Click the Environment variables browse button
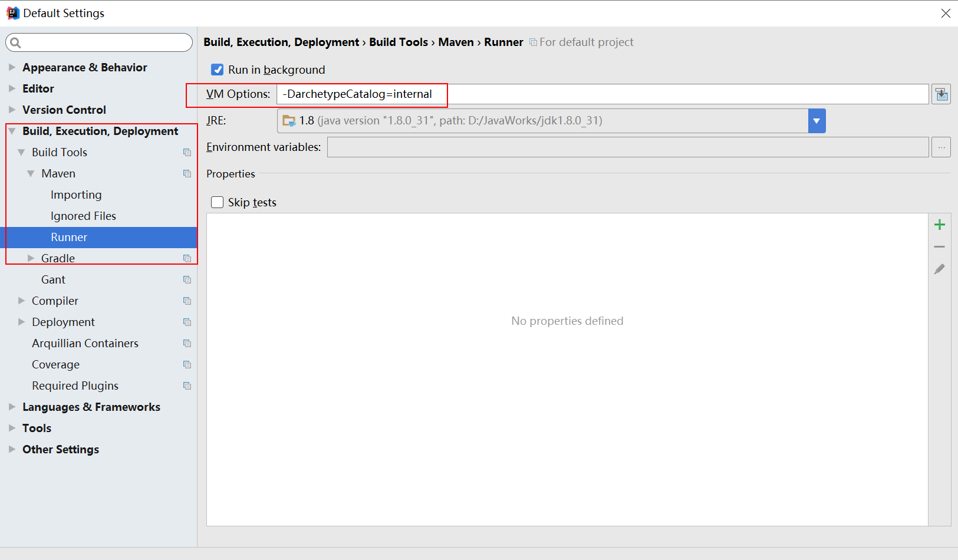 click(941, 147)
